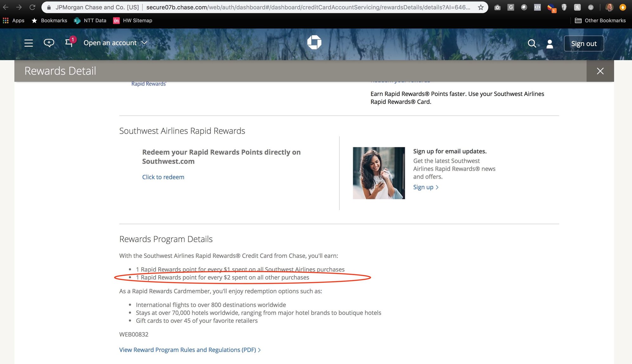
Task: Open the Apps bookmarks shortcut
Action: 14,21
